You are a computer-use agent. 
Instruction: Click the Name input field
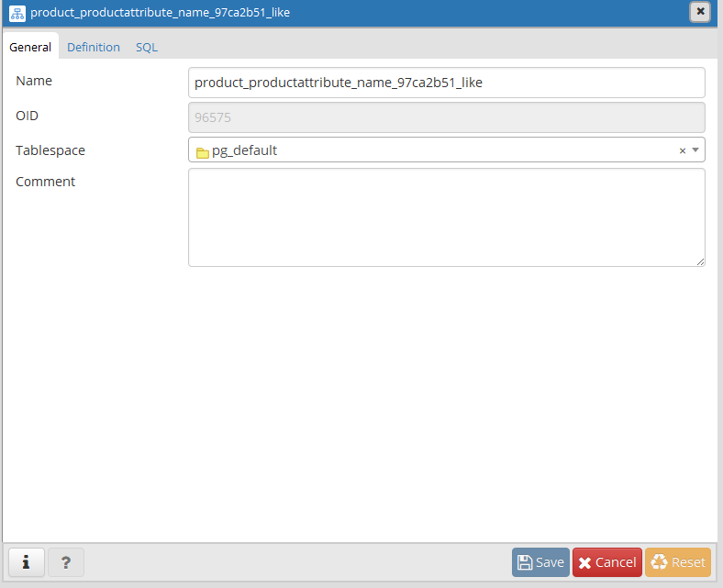point(446,83)
